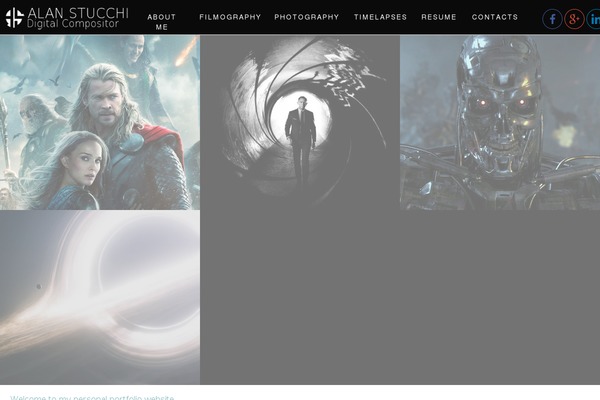
Task: Open the Interstellar black hole thumbnail
Action: click(100, 297)
